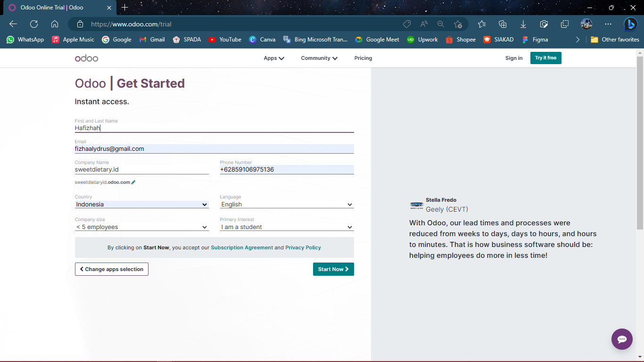Click the sweetdietaryid.odoo.com subdomain text
Viewport: 644px width, 362px height.
coord(102,182)
